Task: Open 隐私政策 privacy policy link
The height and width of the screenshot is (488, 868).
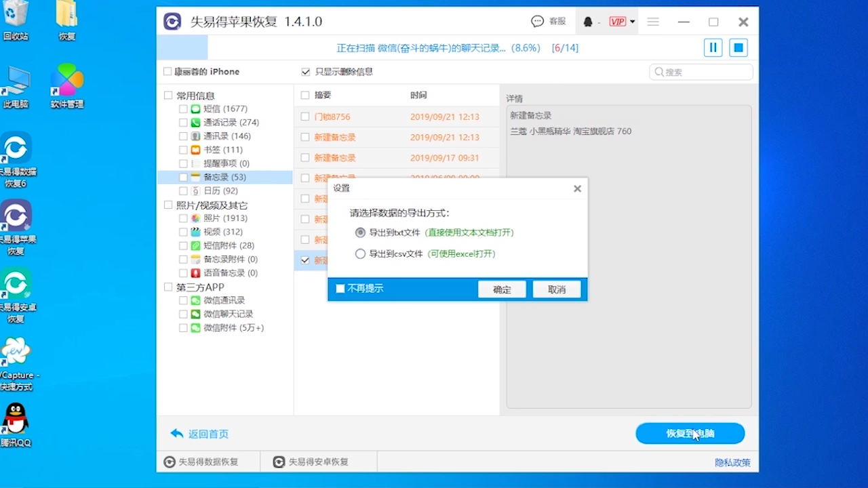Action: click(x=732, y=462)
